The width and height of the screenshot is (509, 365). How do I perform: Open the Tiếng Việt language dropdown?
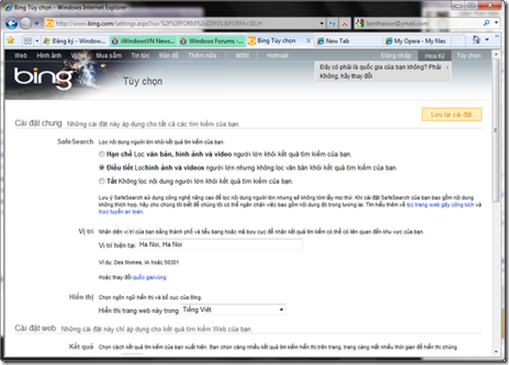tap(233, 310)
